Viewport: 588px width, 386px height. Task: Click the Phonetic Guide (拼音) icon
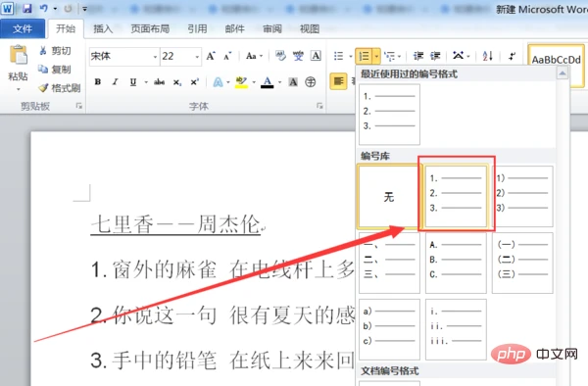(x=298, y=56)
